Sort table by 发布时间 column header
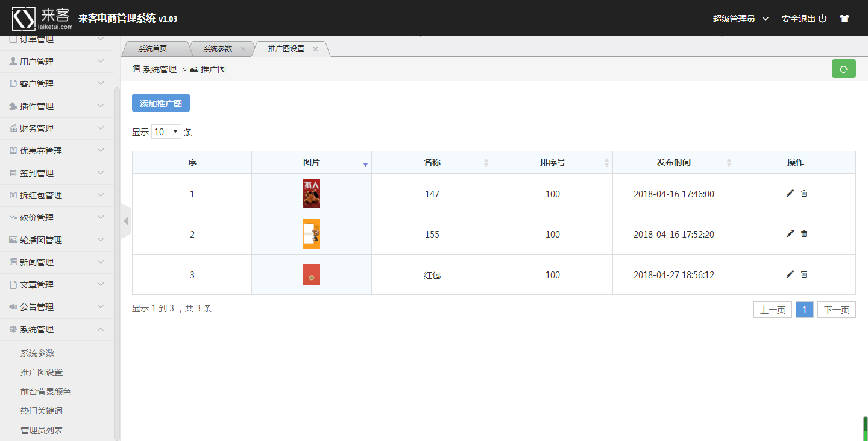This screenshot has width=868, height=441. tap(674, 162)
